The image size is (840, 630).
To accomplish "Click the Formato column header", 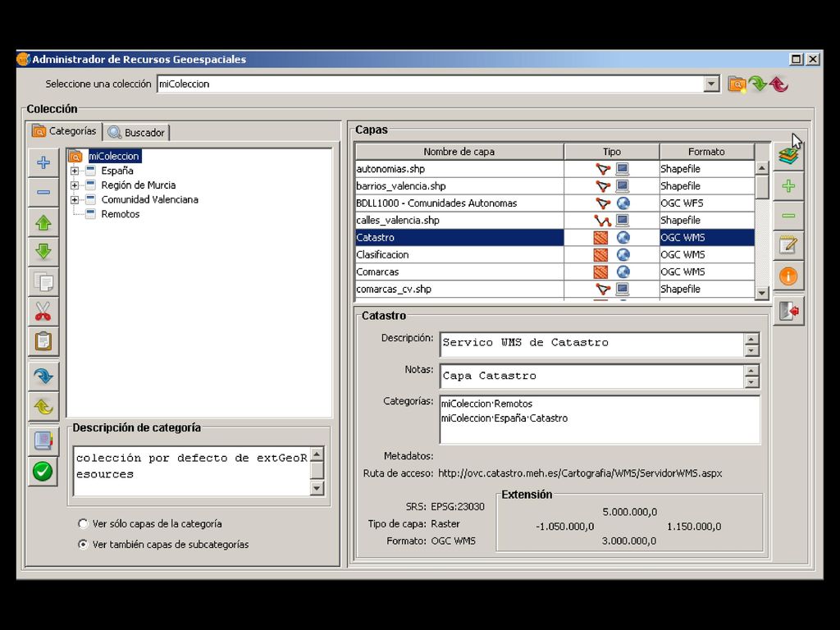I will pyautogui.click(x=706, y=152).
